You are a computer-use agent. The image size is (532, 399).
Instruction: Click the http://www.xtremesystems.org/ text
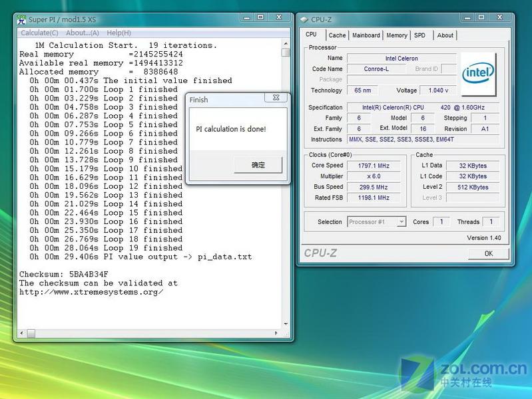(91, 292)
